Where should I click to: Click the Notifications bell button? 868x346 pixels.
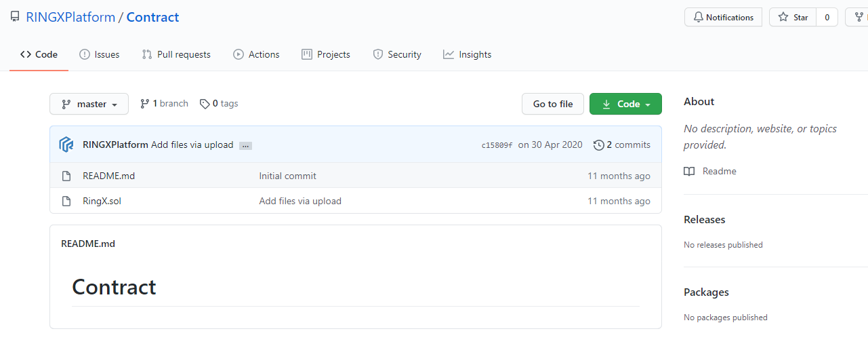[x=723, y=18]
